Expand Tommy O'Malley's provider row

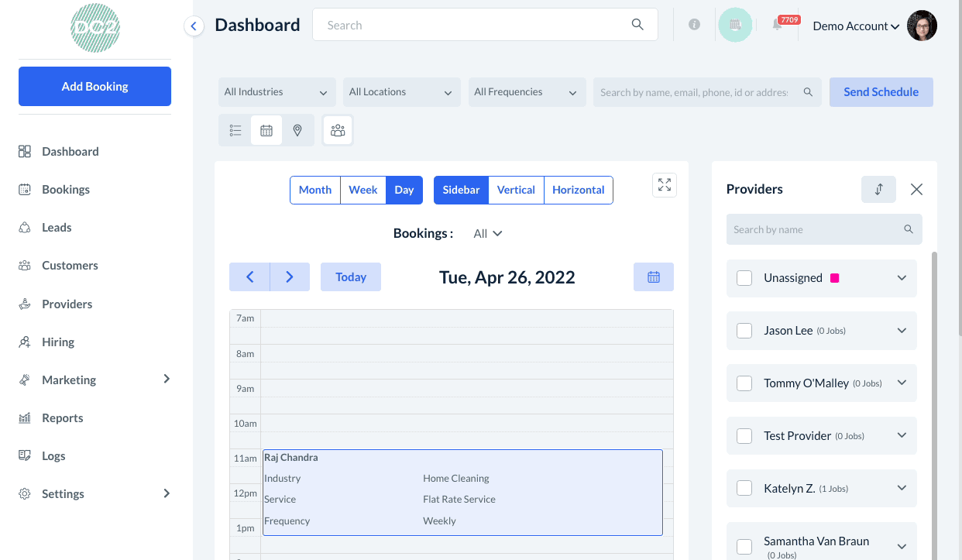(902, 383)
